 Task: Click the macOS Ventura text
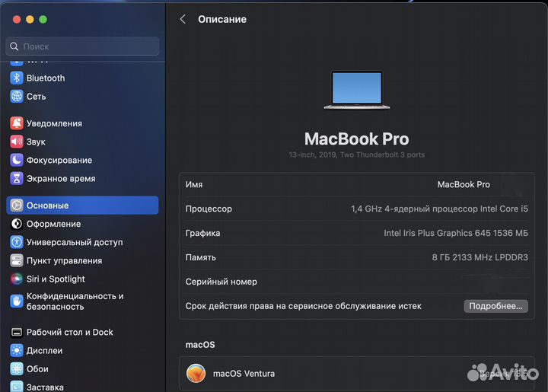point(244,374)
